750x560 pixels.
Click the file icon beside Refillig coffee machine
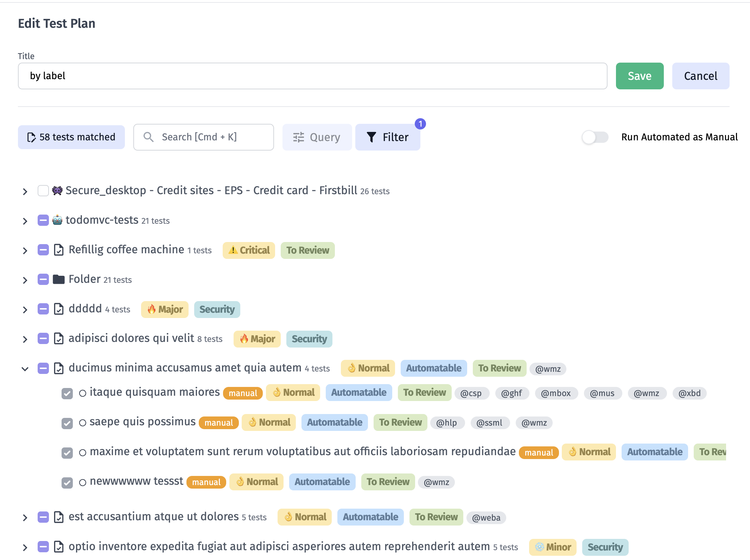[x=59, y=250]
